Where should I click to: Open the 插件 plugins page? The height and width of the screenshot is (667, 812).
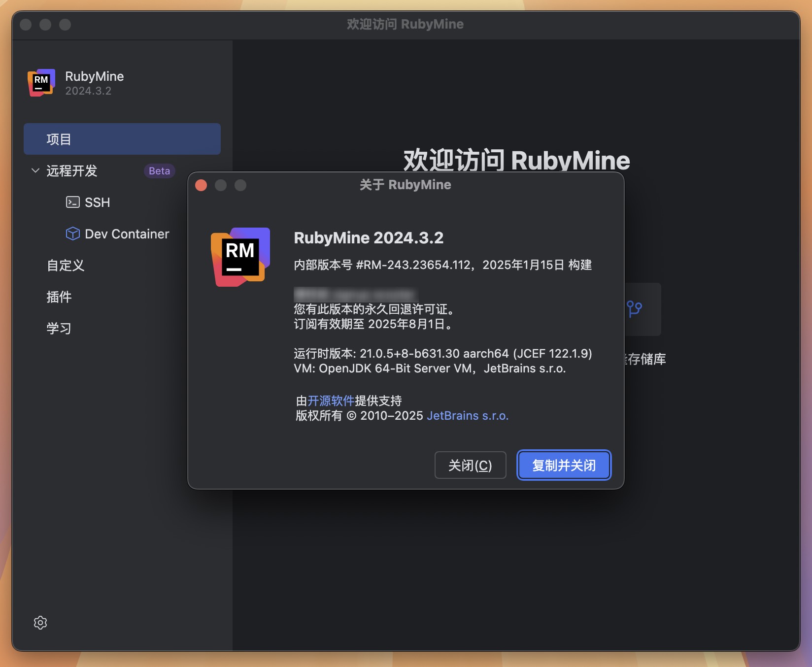59,297
